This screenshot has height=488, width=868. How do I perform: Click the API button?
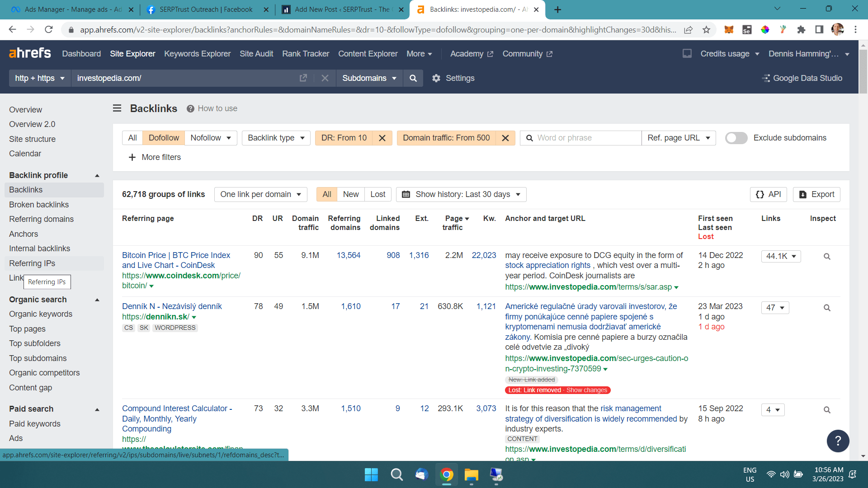coord(769,195)
